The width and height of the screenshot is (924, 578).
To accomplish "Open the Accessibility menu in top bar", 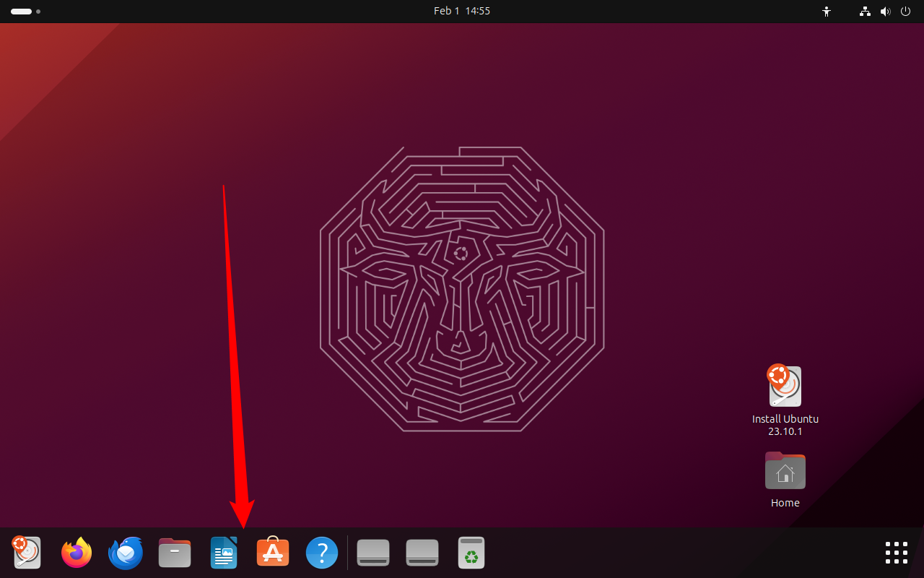I will 827,12.
